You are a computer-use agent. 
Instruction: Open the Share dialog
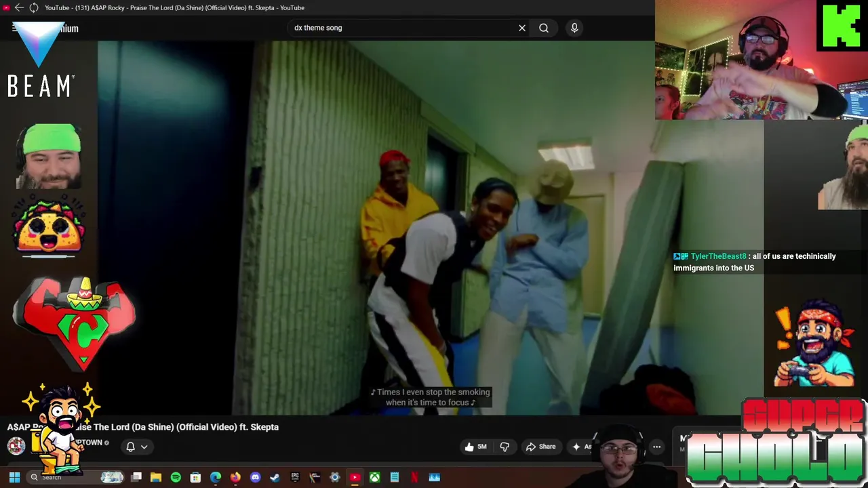540,447
